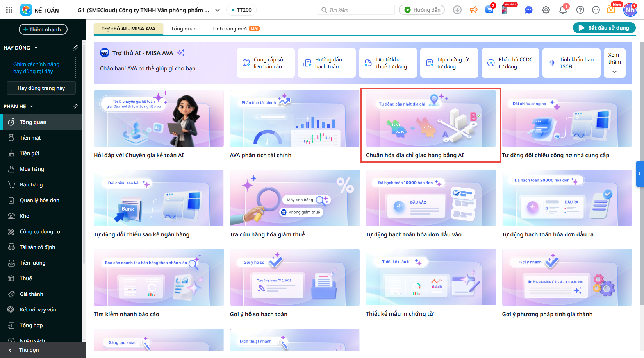The width and height of the screenshot is (644, 358).
Task: Select Tổng quan in sidebar
Action: [41, 122]
